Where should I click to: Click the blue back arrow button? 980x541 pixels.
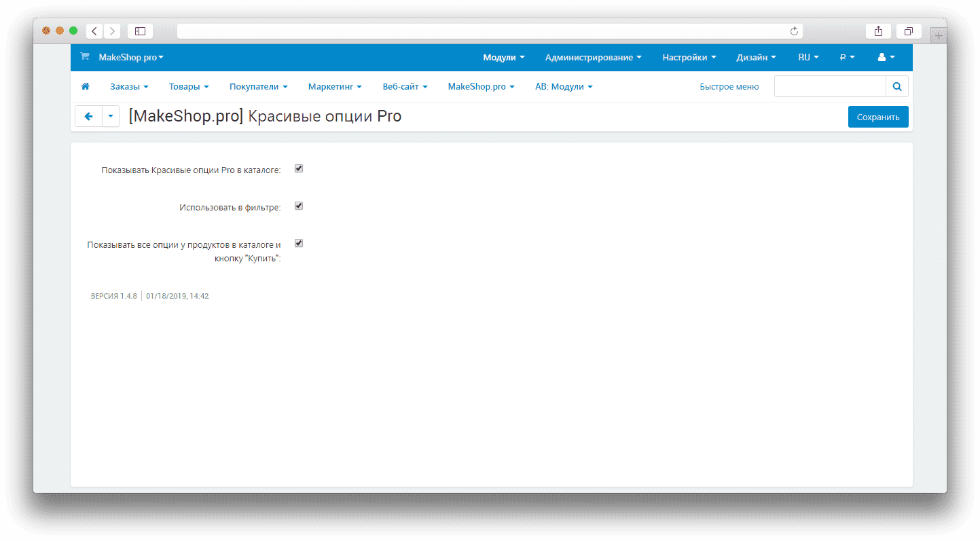(x=88, y=116)
